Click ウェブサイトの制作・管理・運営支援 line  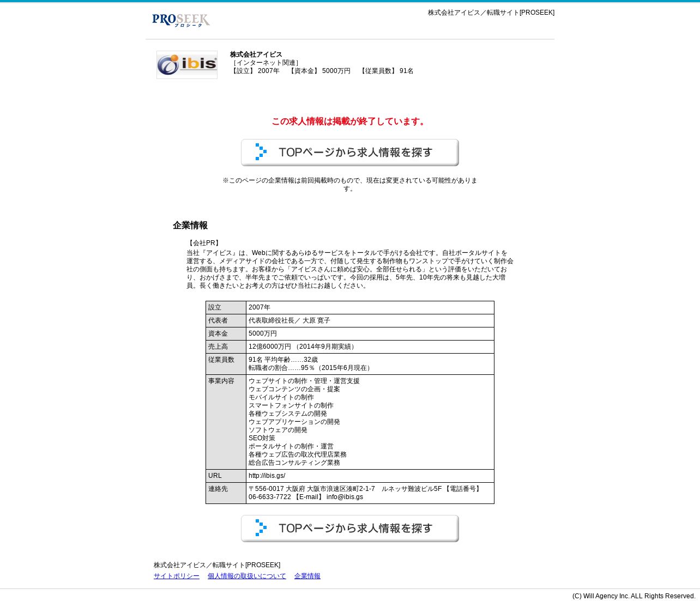[304, 381]
